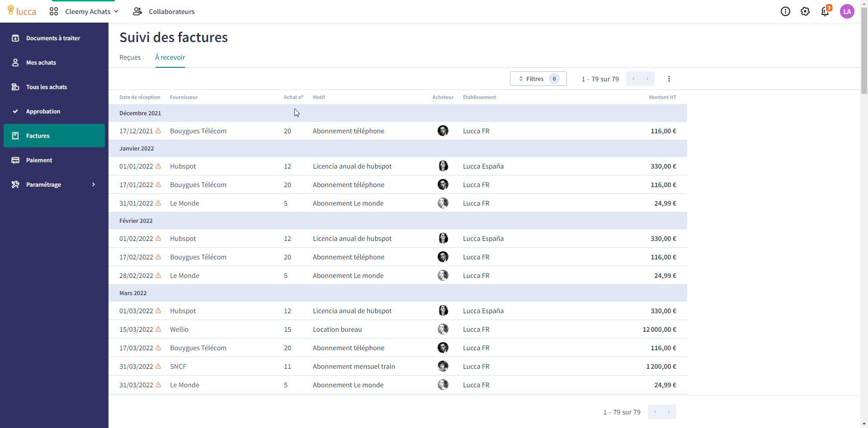Viewport: 868px width, 428px height.
Task: Select Factures in the sidebar
Action: (x=54, y=136)
